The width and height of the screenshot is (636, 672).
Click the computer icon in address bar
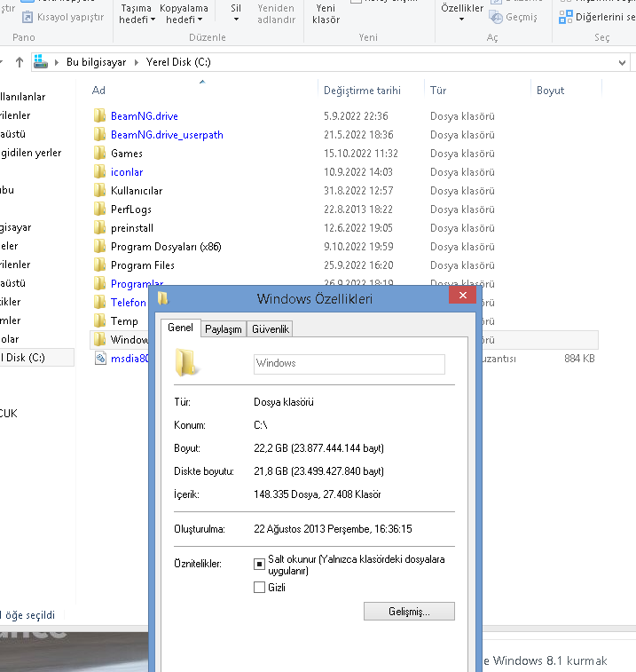click(41, 62)
